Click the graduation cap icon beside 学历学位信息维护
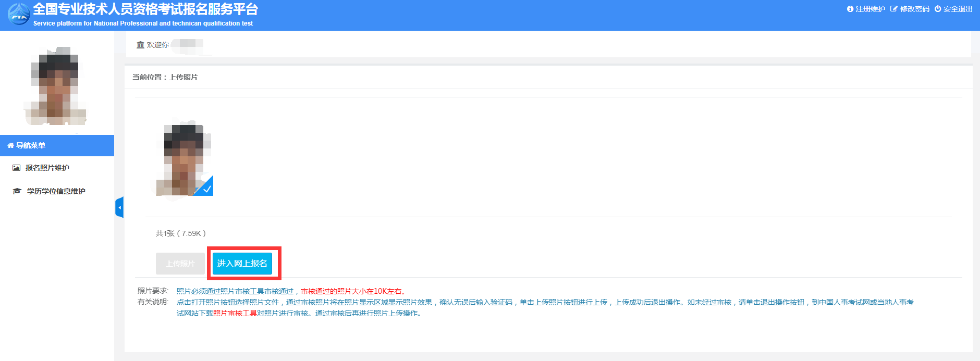 coord(17,191)
